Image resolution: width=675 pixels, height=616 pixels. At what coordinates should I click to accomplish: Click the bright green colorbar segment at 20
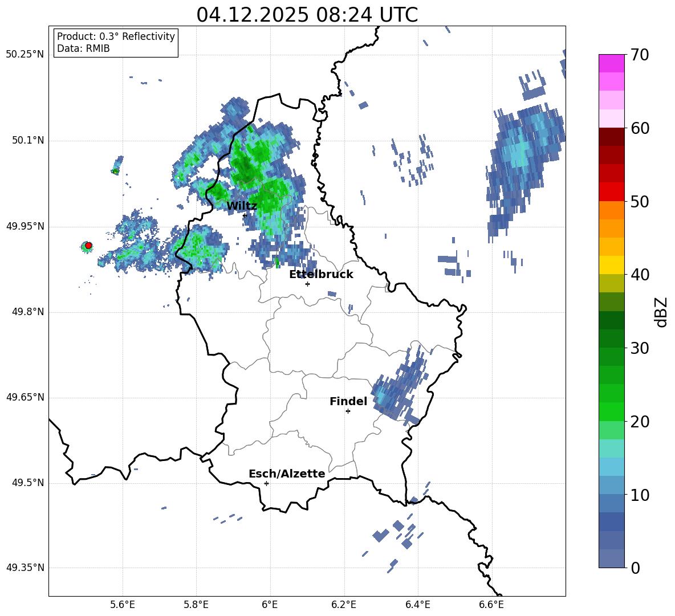click(611, 412)
